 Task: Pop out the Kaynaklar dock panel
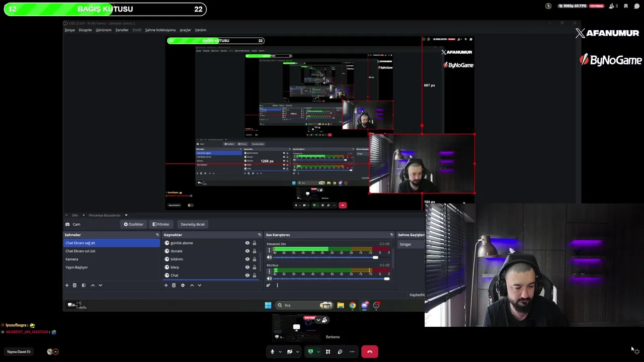tap(260, 235)
